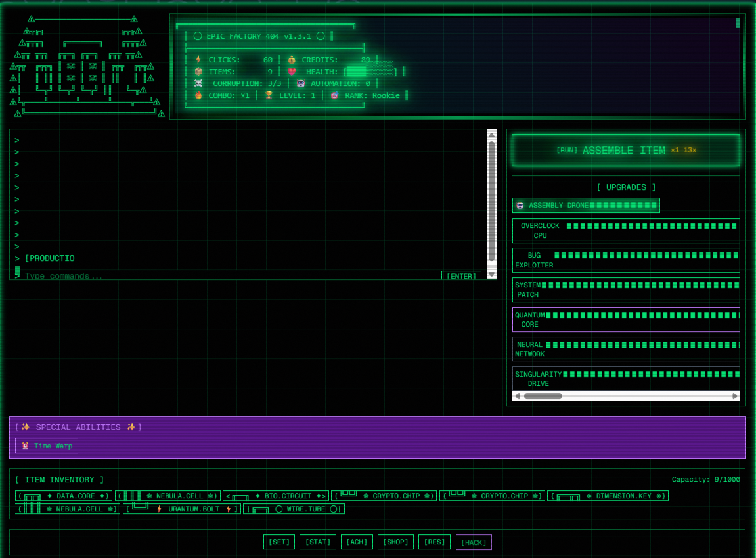Purchase the Overclock CPU upgrade
The image size is (756, 558).
coord(626,231)
